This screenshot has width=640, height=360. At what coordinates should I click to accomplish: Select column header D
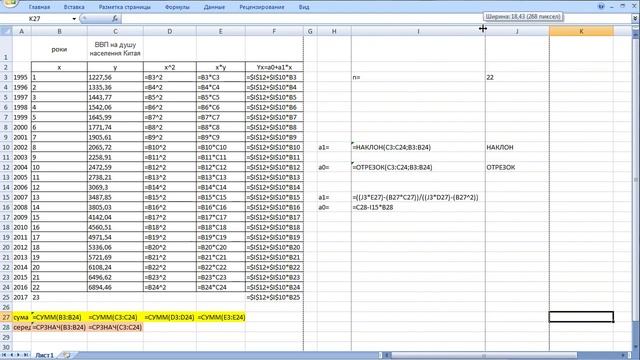tap(170, 31)
